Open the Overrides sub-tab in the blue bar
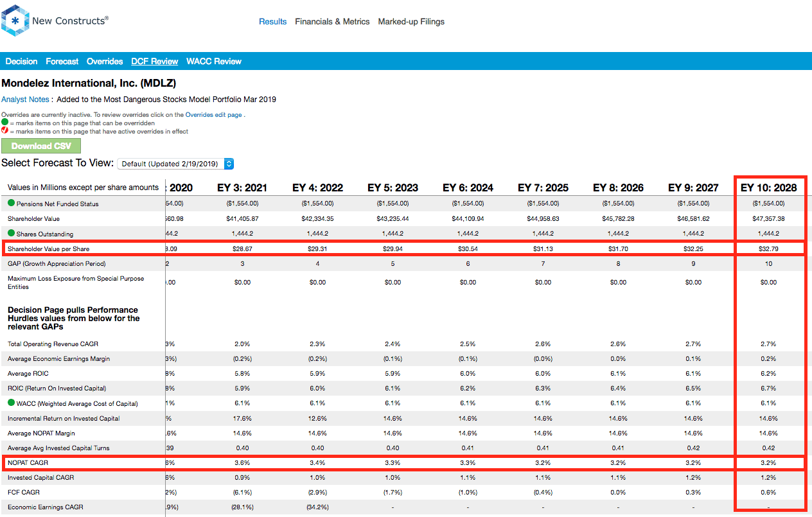 tap(105, 62)
